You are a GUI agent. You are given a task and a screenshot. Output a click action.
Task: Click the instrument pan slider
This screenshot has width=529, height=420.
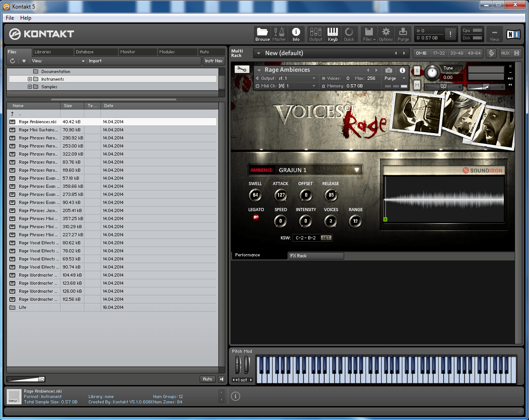[443, 87]
